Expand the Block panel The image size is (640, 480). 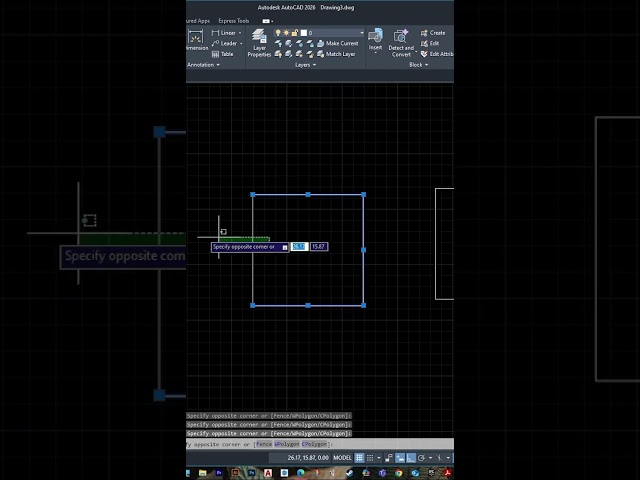[x=419, y=65]
